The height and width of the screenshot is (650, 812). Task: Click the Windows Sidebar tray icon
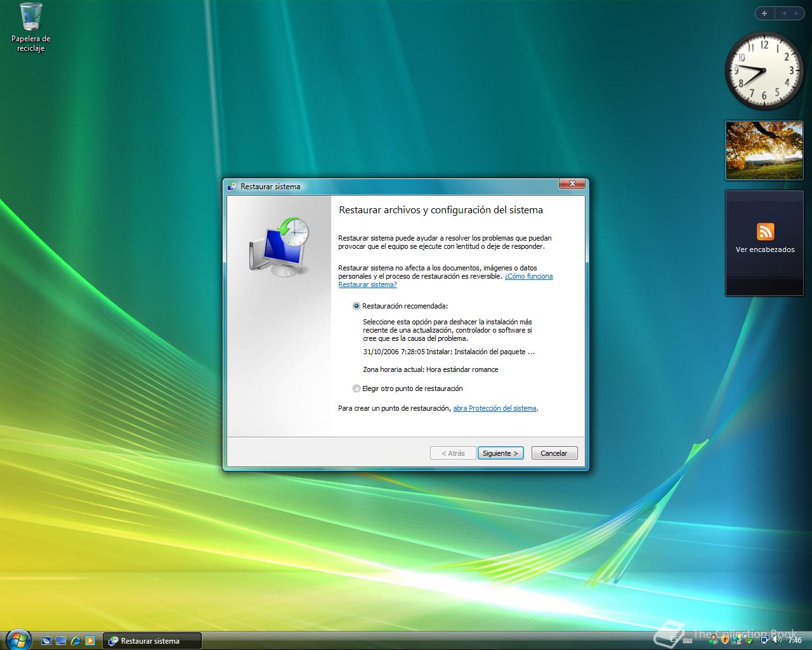(737, 639)
